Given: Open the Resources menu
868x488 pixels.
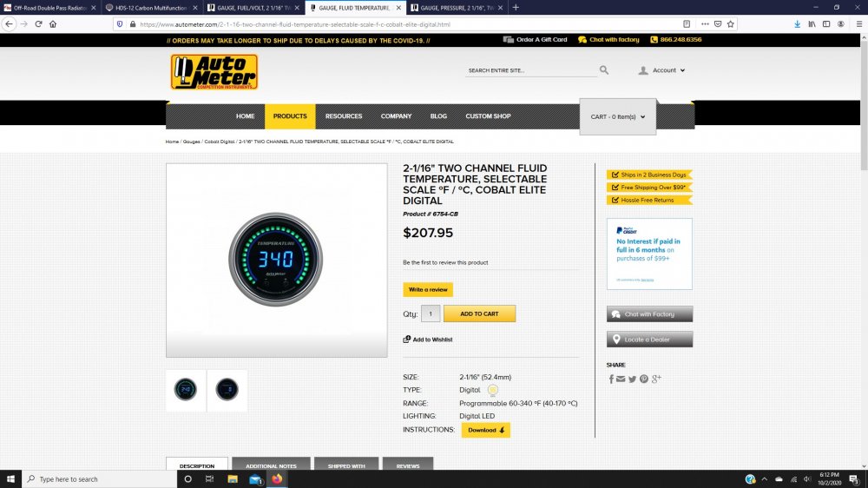Looking at the screenshot, I should pos(344,116).
